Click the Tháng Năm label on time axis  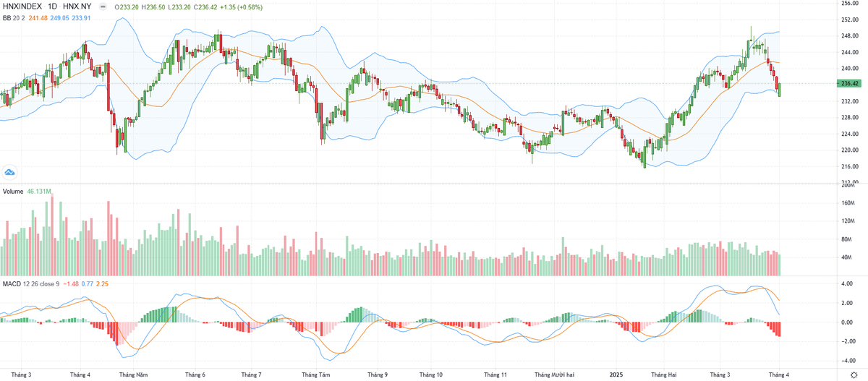(133, 375)
